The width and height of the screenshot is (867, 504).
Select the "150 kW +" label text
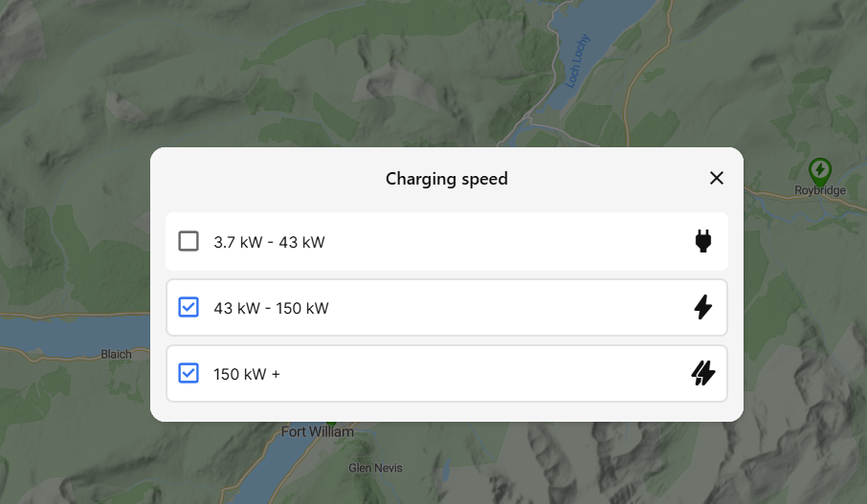[x=247, y=374]
